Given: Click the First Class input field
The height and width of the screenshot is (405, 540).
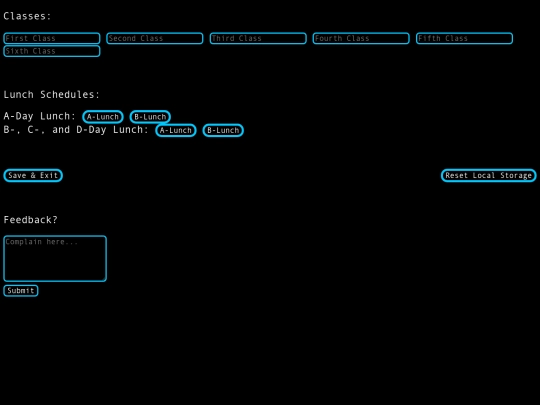Looking at the screenshot, I should tap(52, 38).
